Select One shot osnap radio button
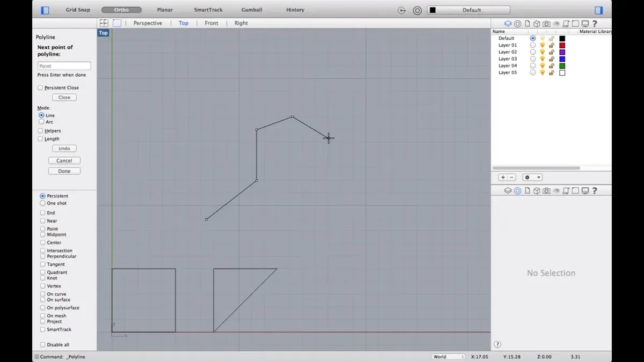Image resolution: width=644 pixels, height=362 pixels. [x=42, y=203]
